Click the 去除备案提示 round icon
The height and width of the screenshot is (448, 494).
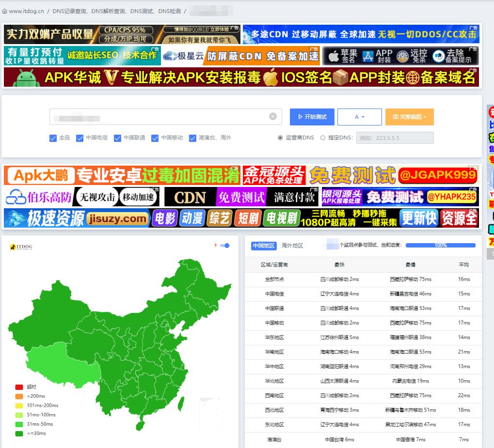pyautogui.click(x=438, y=56)
